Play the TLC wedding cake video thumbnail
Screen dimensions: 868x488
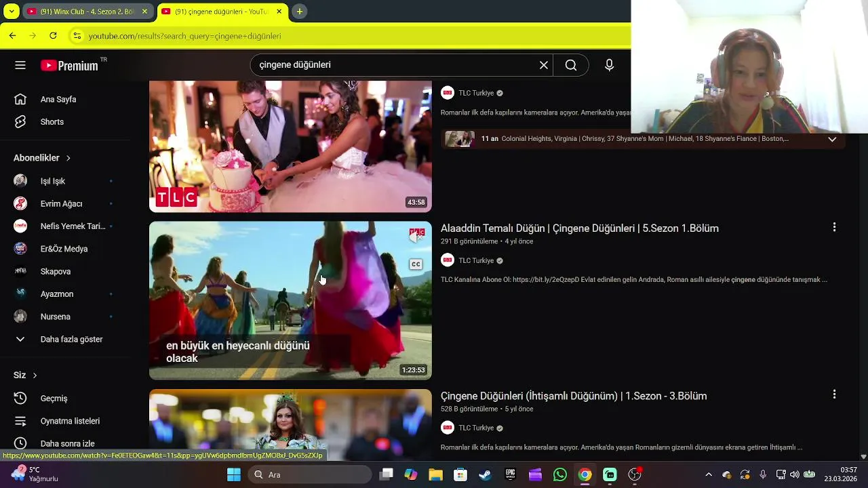click(290, 146)
